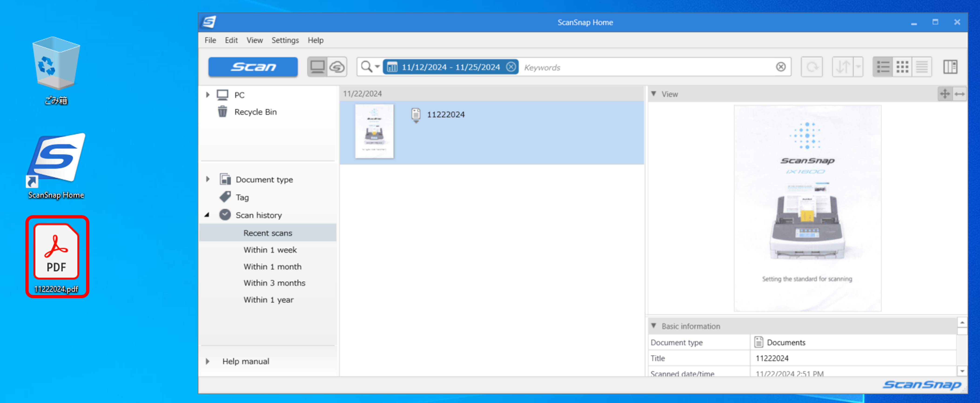Select the Scan history check icon
980x403 pixels.
click(225, 215)
